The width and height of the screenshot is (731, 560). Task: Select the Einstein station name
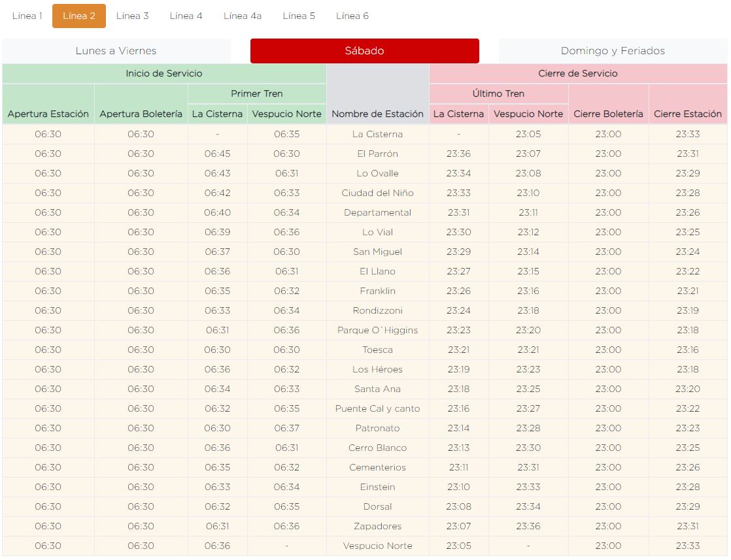378,487
